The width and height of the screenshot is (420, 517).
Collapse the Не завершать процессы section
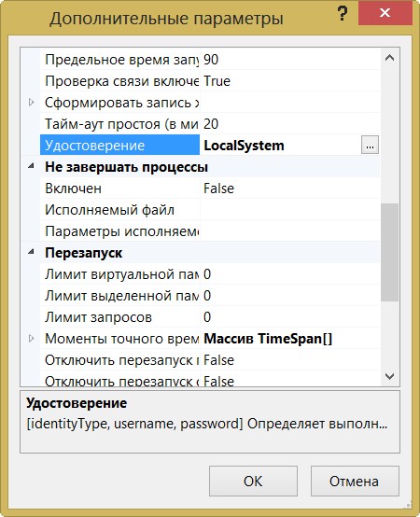[x=32, y=167]
